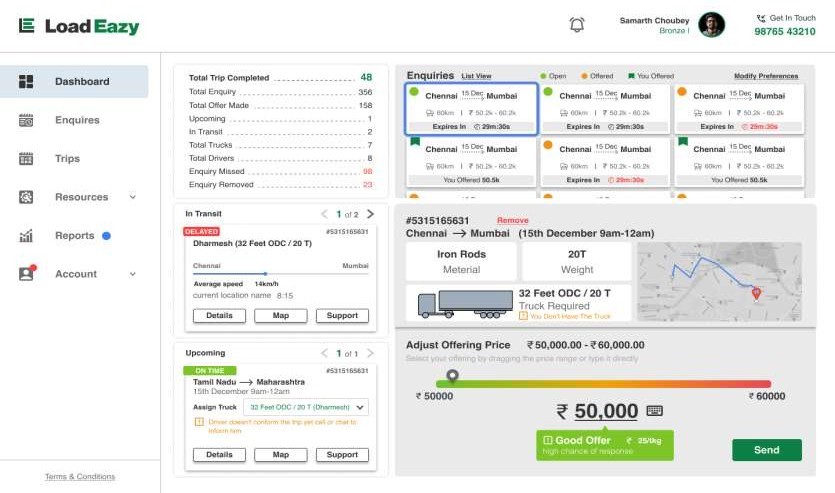Image resolution: width=835 pixels, height=493 pixels.
Task: Open the Assign Truck dropdown
Action: [306, 407]
